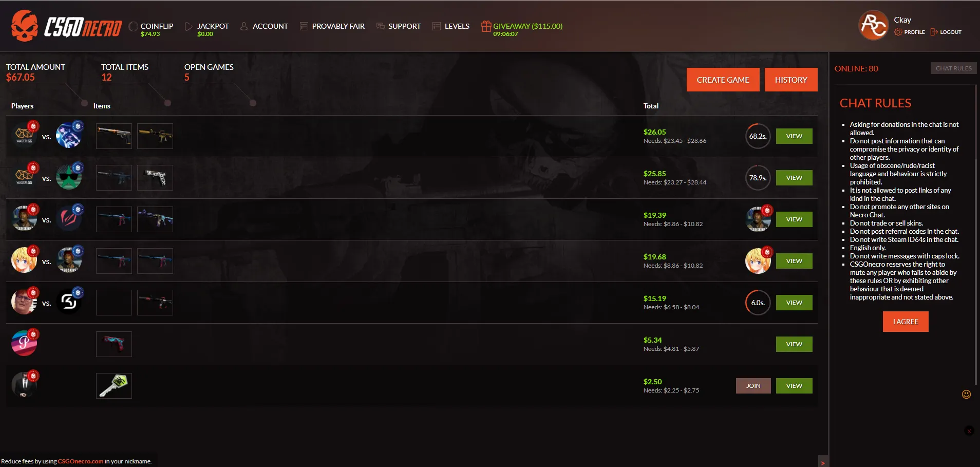Go to the Levels page

coord(457,26)
